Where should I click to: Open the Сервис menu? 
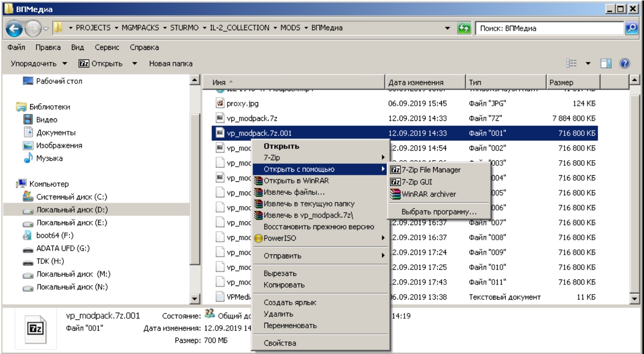107,48
